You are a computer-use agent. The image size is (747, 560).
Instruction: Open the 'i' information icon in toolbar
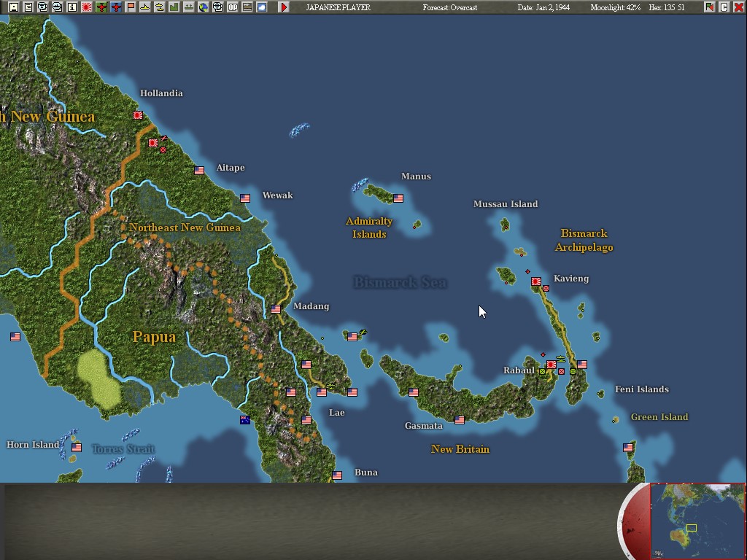(72, 7)
